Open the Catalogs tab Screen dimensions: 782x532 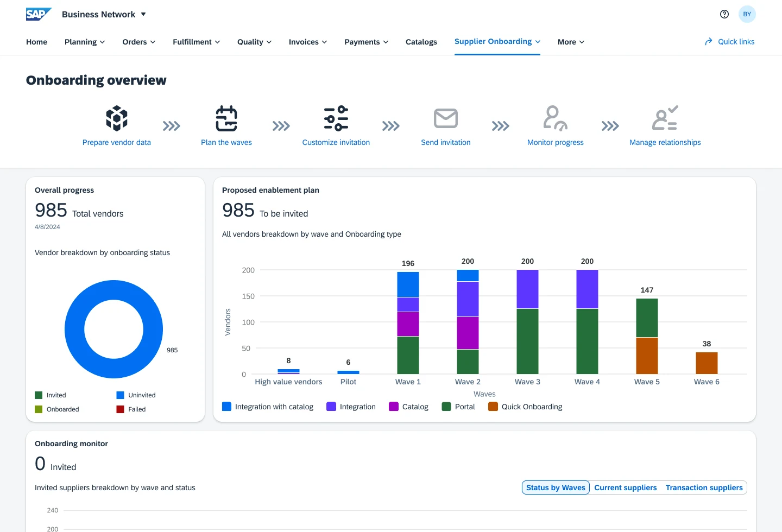coord(421,42)
